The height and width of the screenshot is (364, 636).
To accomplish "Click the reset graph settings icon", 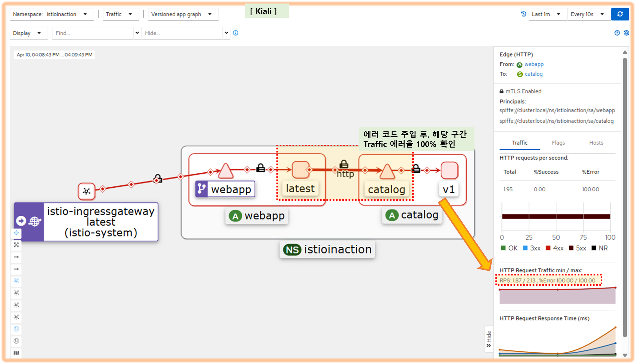I will 626,33.
